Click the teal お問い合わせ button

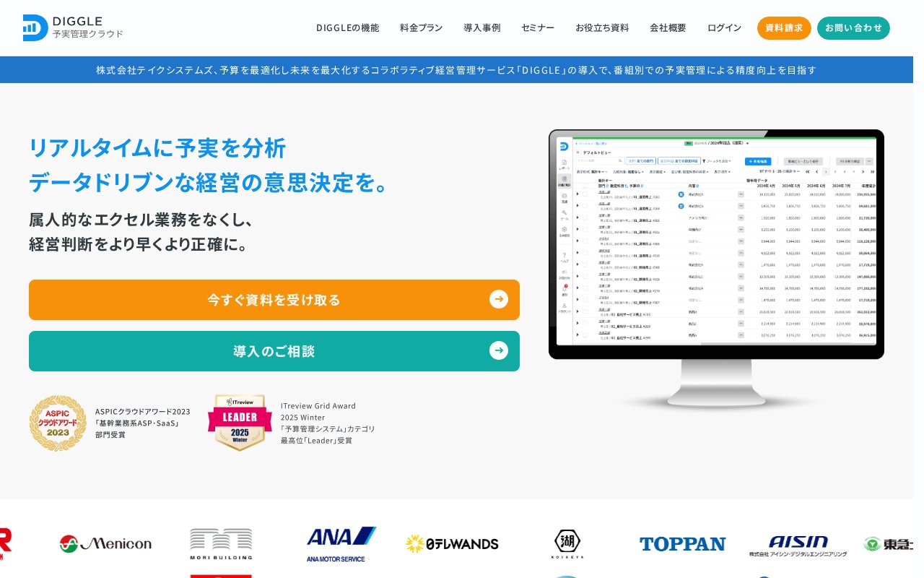(x=853, y=28)
